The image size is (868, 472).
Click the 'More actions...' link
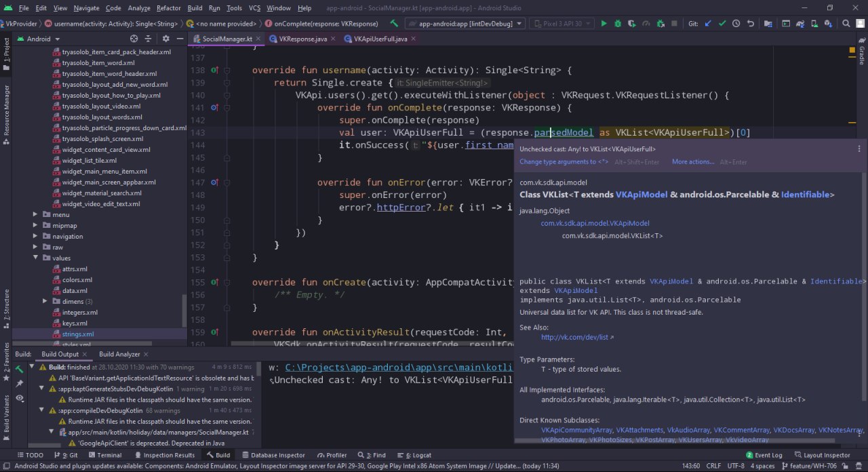click(x=693, y=161)
